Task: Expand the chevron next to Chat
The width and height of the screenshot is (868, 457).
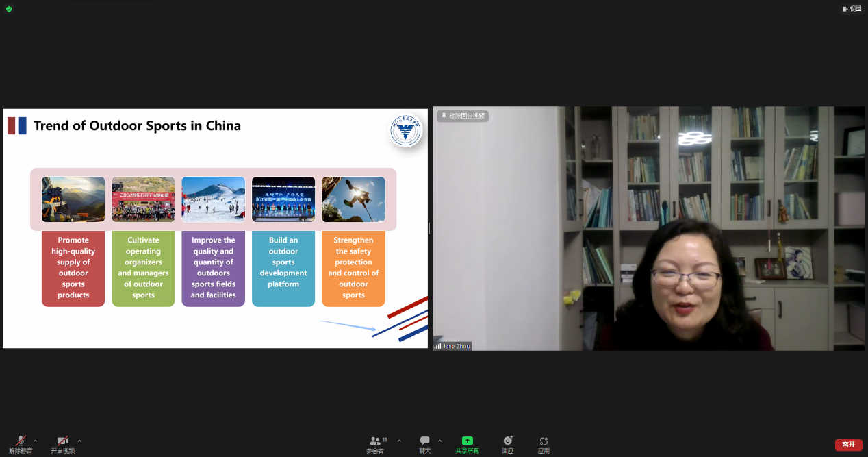Action: coord(439,441)
